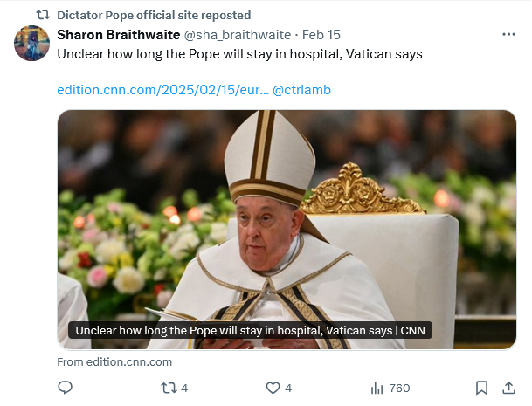Like the post with the heart icon
This screenshot has width=532, height=406.
(273, 388)
